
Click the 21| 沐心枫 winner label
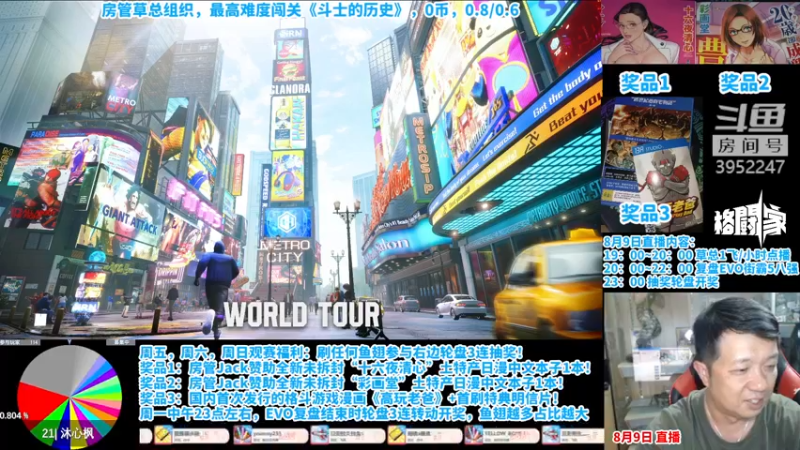pos(68,434)
